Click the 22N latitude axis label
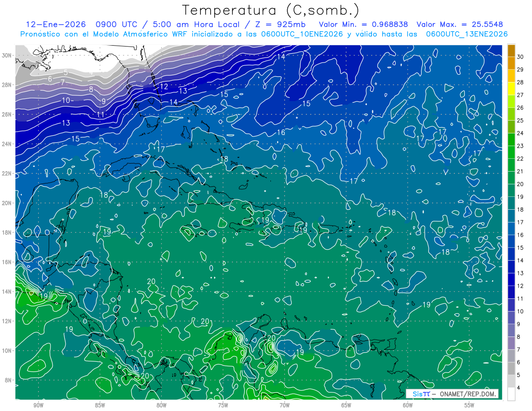This screenshot has width=532, height=411. pos(8,173)
